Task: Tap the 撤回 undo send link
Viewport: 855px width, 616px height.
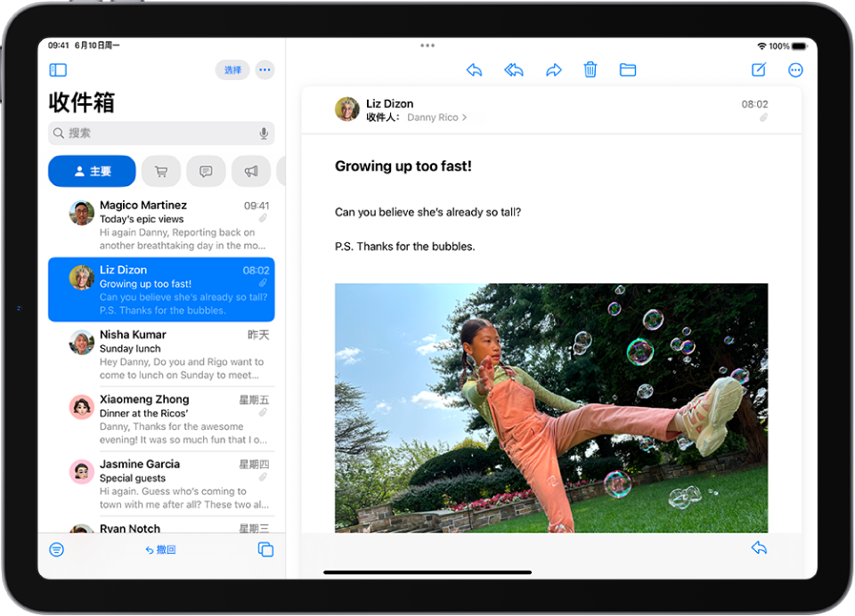Action: click(x=160, y=549)
